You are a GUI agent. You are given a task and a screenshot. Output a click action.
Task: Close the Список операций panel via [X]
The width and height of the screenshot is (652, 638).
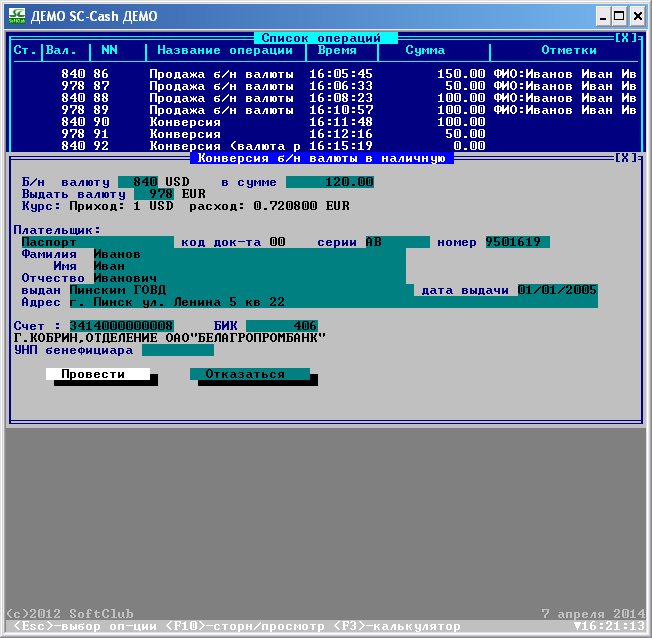coord(625,38)
